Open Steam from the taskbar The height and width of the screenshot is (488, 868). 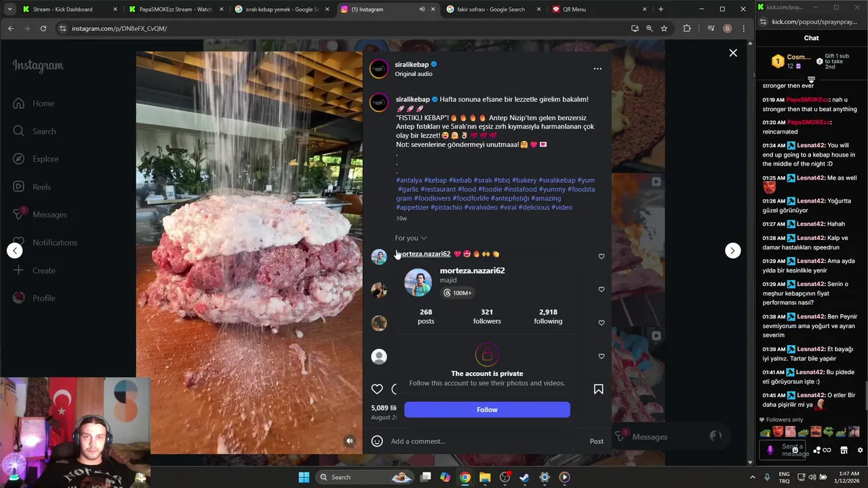coord(524,477)
